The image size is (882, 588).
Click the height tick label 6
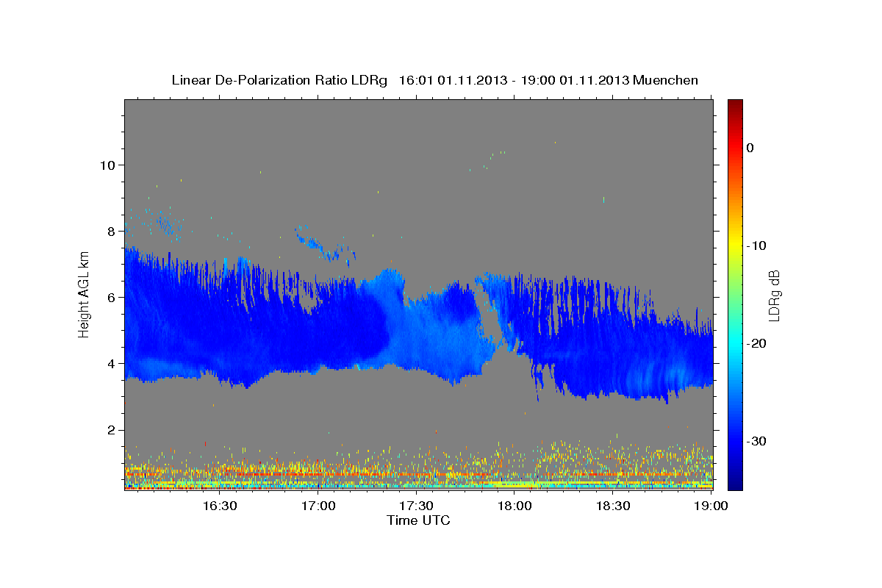(x=110, y=297)
